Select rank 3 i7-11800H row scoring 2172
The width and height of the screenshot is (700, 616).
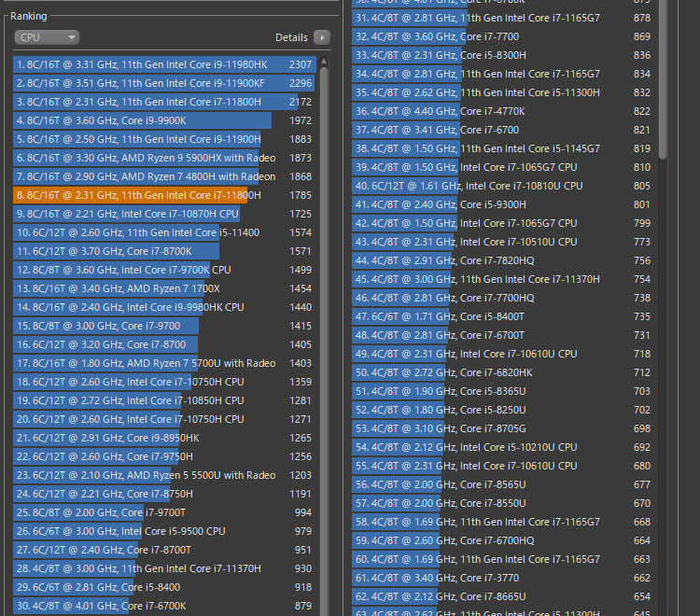tap(164, 103)
